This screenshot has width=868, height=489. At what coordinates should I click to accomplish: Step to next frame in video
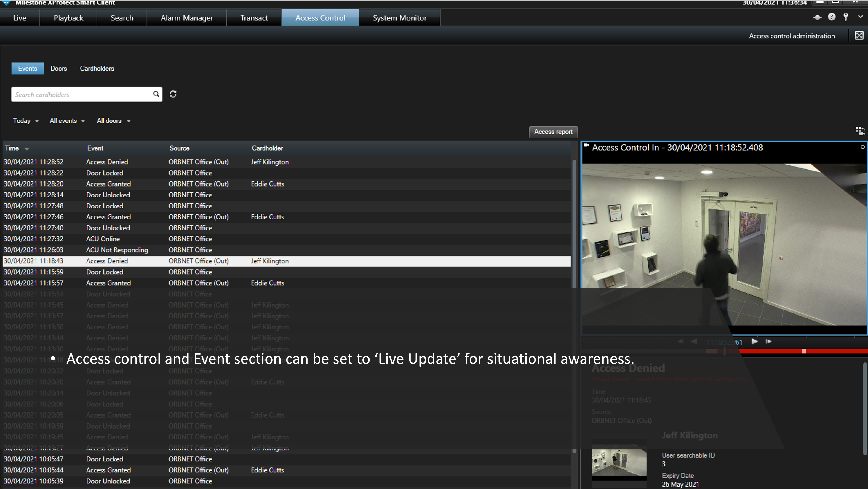(769, 341)
